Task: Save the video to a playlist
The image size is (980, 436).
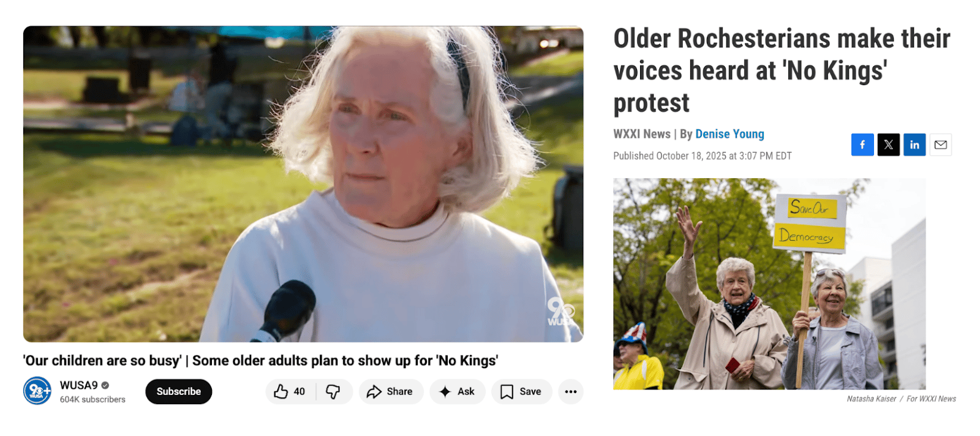Action: coord(522,391)
